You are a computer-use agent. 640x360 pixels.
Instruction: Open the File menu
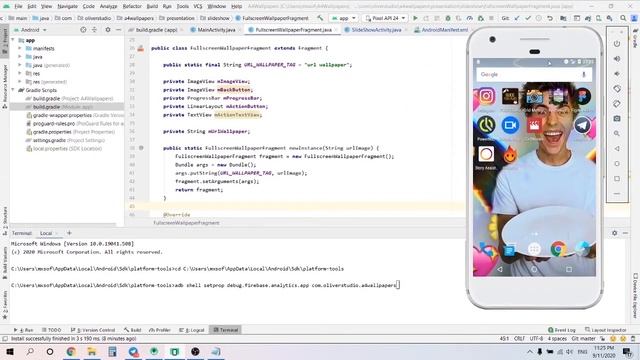(18, 6)
